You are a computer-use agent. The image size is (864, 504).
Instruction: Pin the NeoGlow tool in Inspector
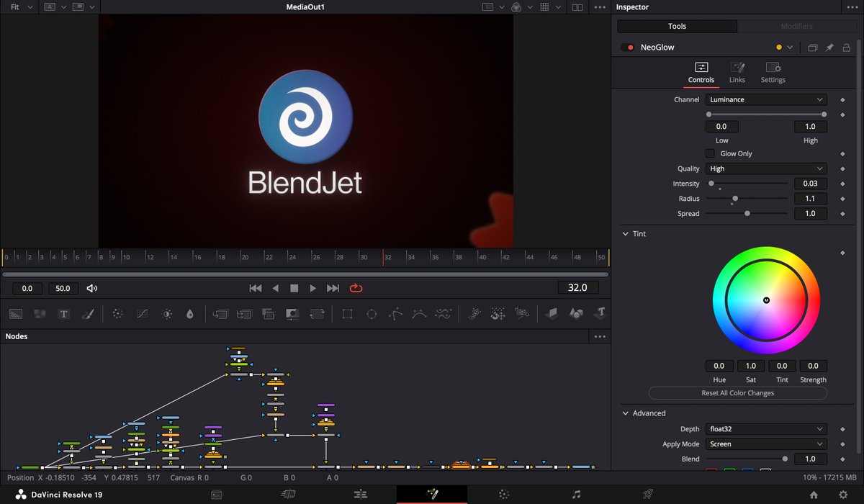[829, 48]
